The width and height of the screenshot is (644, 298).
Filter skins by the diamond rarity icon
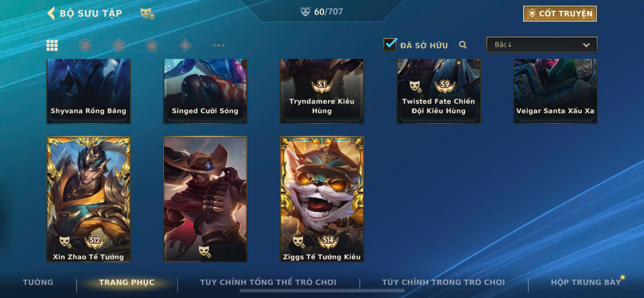[185, 45]
